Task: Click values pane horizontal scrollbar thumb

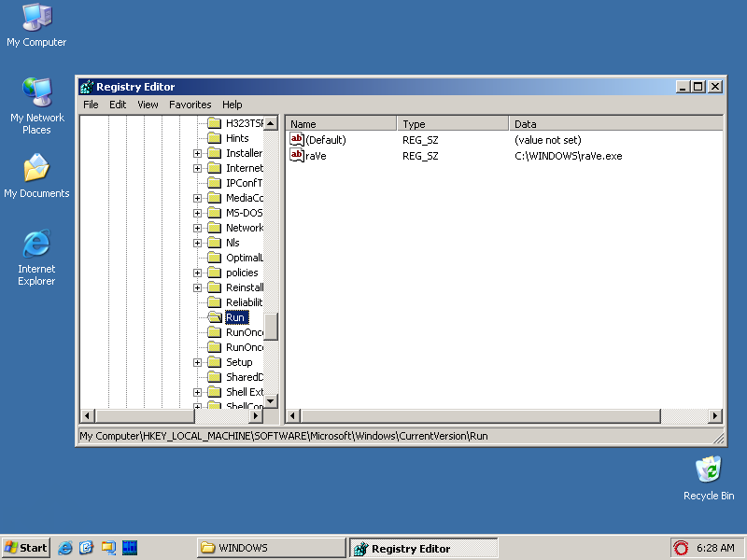Action: point(481,415)
